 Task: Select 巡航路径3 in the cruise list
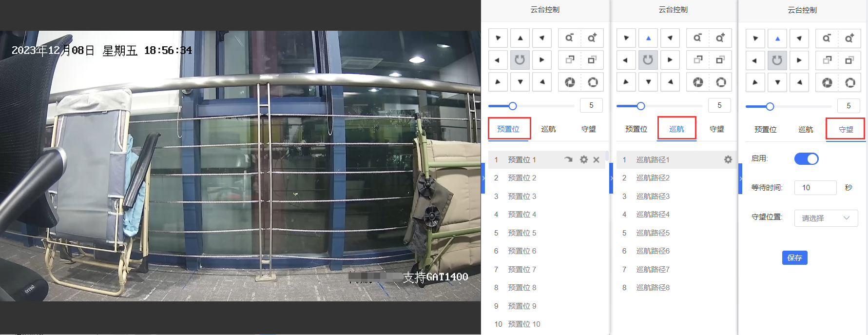[x=653, y=197]
